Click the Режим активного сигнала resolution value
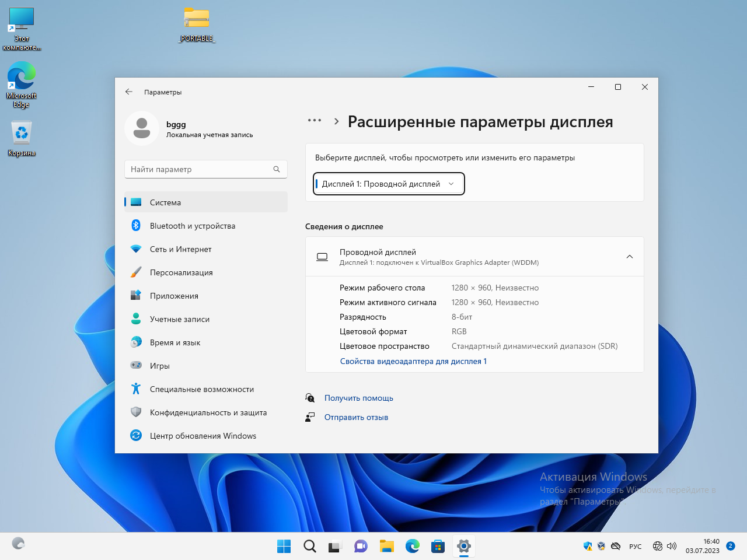747x560 pixels. pos(495,302)
